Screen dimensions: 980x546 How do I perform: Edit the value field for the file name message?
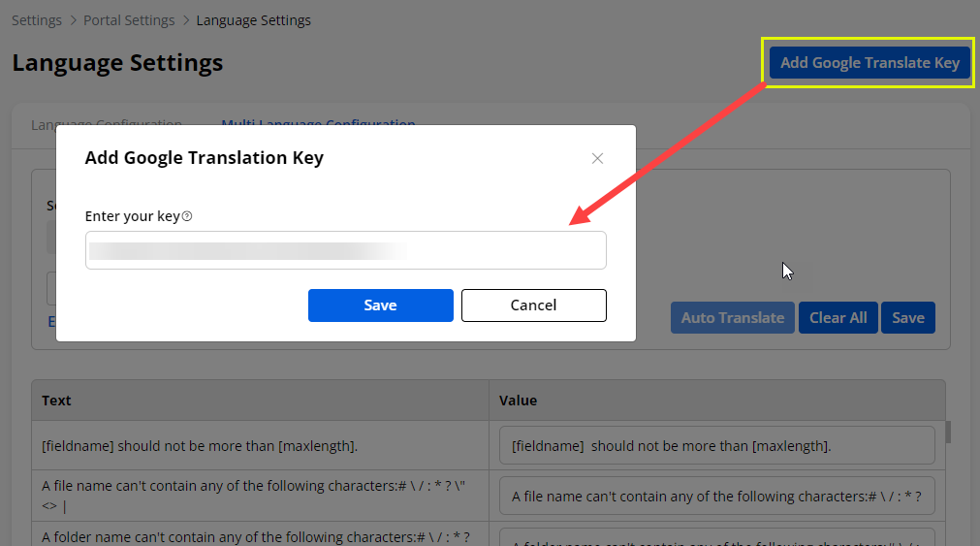point(716,496)
